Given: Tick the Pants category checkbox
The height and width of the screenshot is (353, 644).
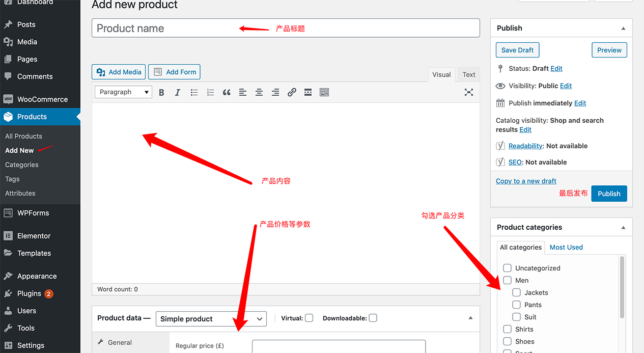Looking at the screenshot, I should pyautogui.click(x=516, y=305).
